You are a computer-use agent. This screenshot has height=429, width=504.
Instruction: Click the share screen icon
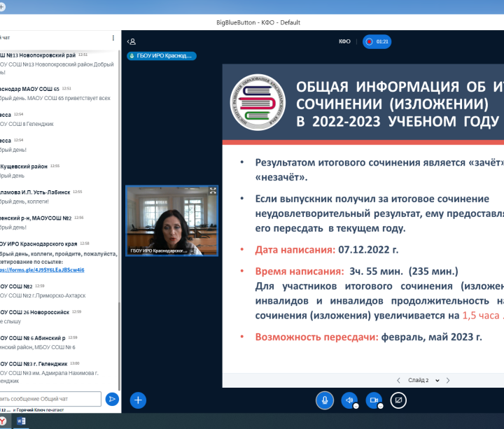(x=398, y=400)
